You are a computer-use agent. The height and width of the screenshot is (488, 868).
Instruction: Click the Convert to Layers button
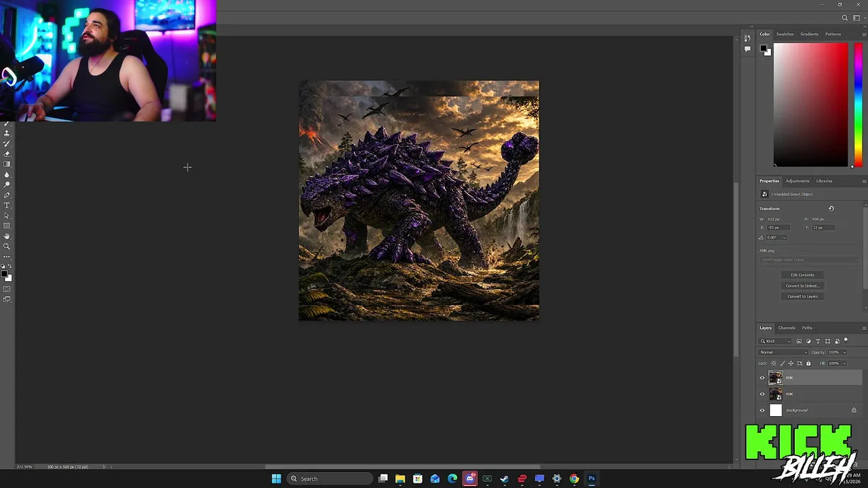[x=802, y=296]
